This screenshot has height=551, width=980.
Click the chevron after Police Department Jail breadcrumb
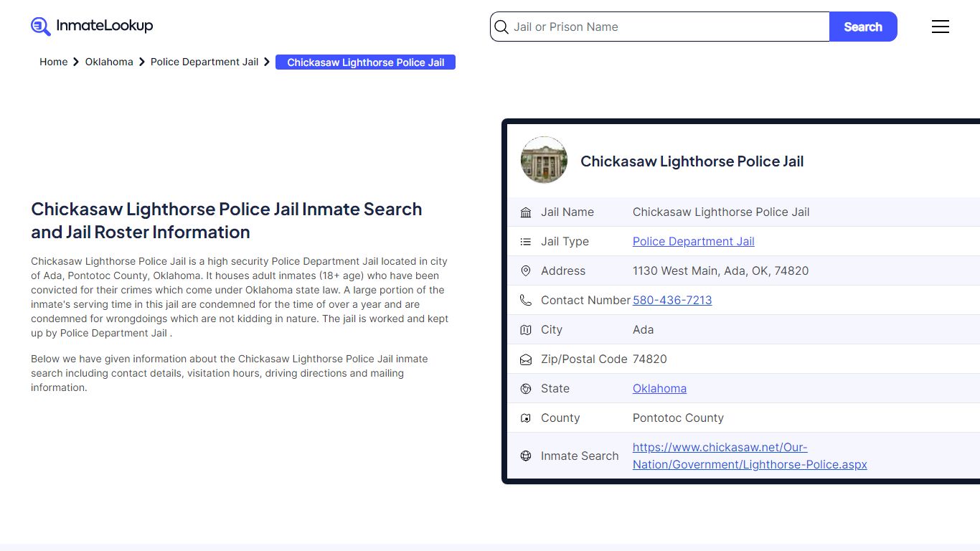(x=267, y=62)
